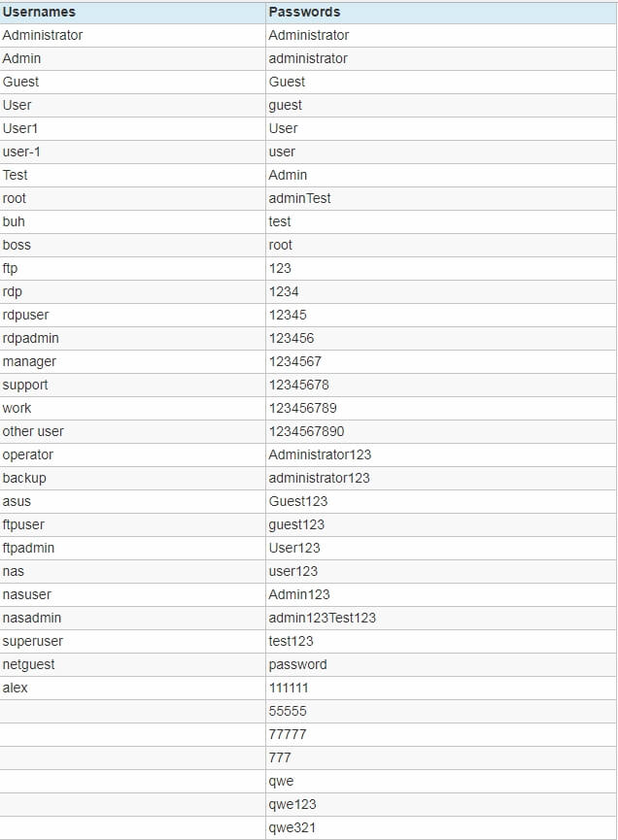Click the 'other user' username cell
Image resolution: width=618 pixels, height=840 pixels.
click(x=132, y=431)
